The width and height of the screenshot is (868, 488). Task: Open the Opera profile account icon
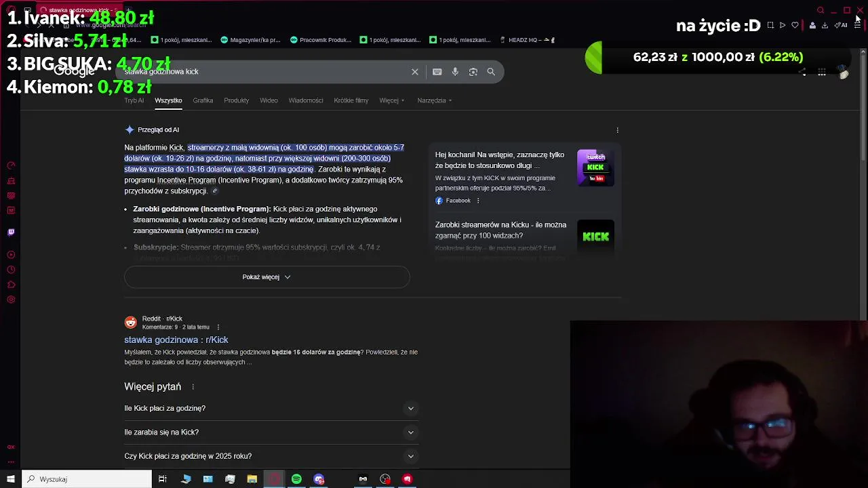[x=812, y=25]
